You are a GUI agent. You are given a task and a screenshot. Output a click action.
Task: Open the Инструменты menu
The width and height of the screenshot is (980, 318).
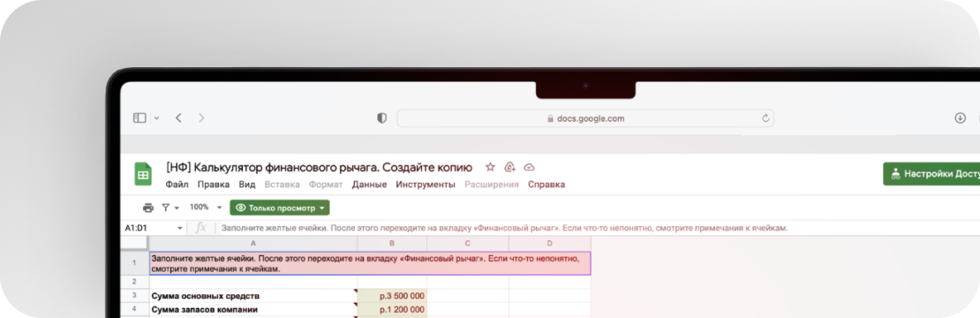426,185
